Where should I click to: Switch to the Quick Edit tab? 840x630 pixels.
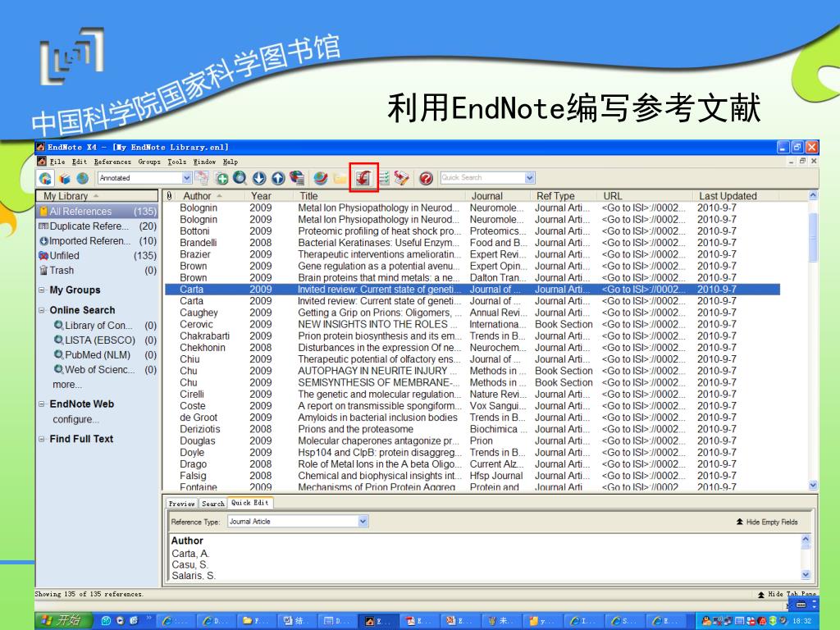point(250,503)
